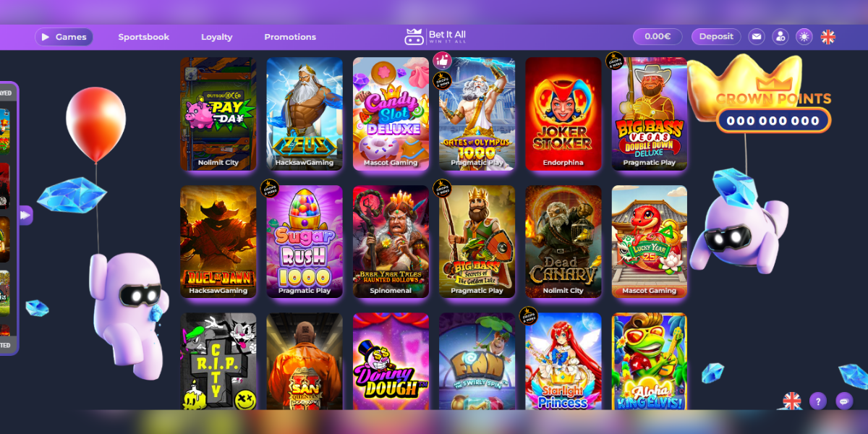
Task: Launch the Sugar Rush 1000 game
Action: [305, 242]
